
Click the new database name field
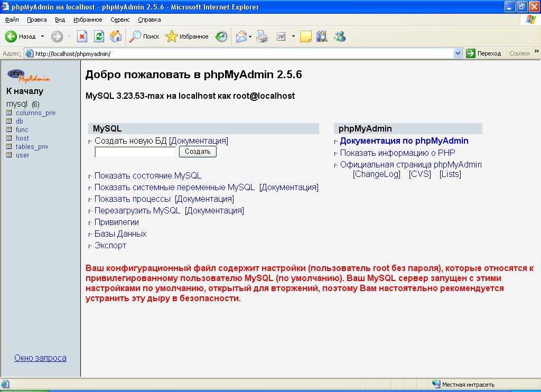click(x=135, y=152)
